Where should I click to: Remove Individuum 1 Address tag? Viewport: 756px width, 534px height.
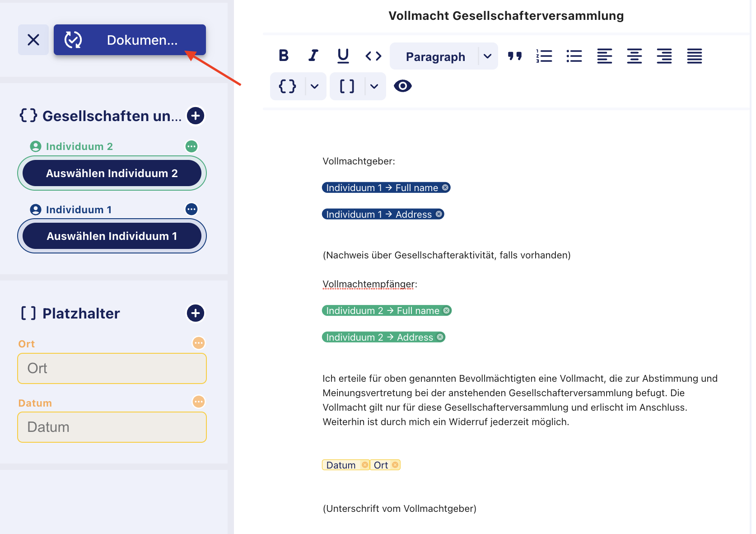tap(439, 214)
